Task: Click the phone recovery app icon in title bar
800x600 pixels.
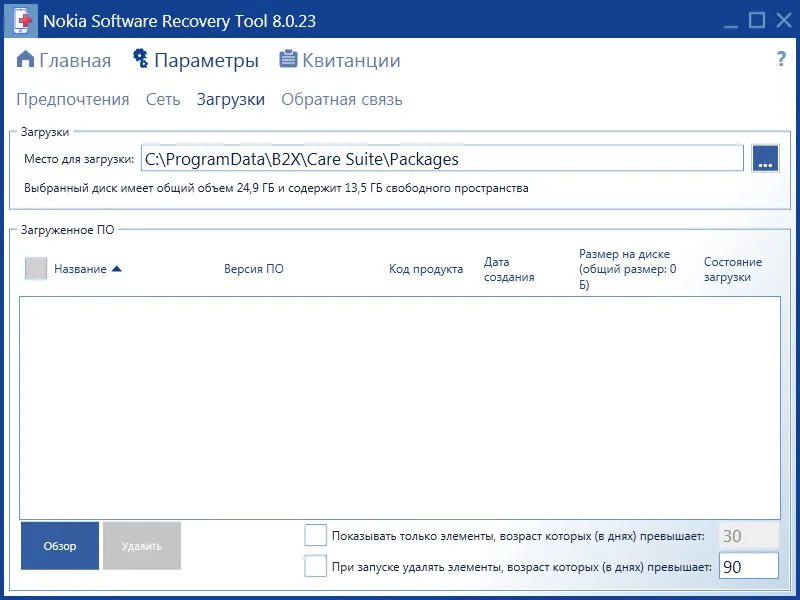Action: coord(21,21)
